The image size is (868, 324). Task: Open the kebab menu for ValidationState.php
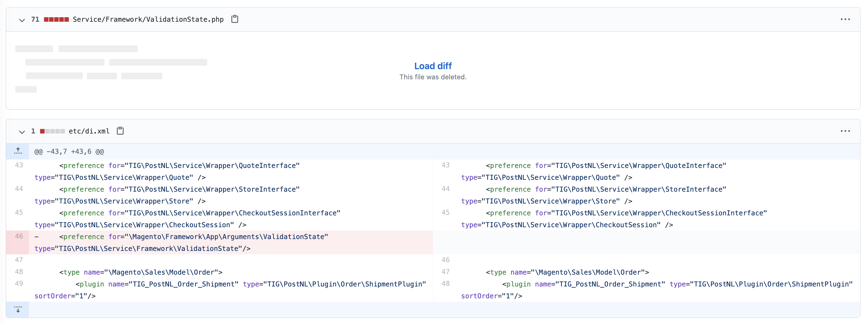pyautogui.click(x=846, y=19)
